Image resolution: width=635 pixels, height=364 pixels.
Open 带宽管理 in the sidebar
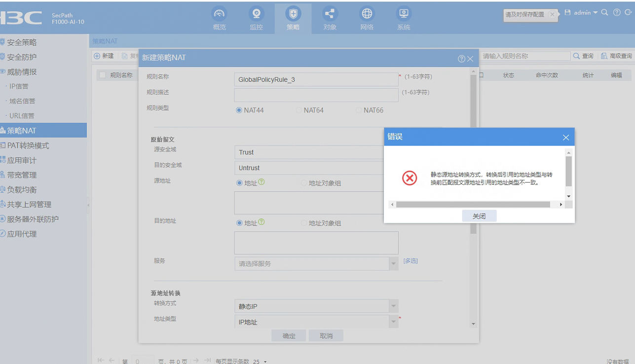(x=22, y=175)
